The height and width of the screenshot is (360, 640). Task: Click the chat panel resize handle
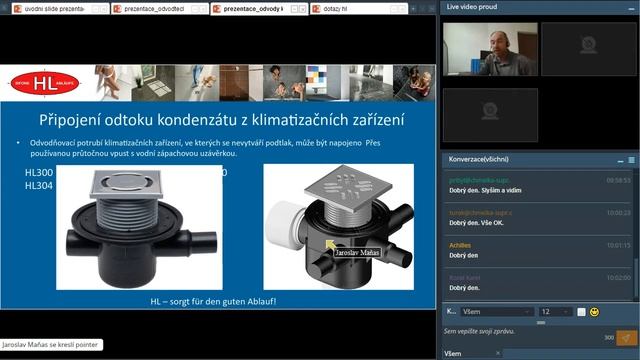(541, 322)
